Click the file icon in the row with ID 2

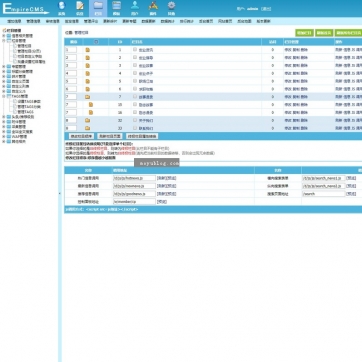(x=88, y=58)
